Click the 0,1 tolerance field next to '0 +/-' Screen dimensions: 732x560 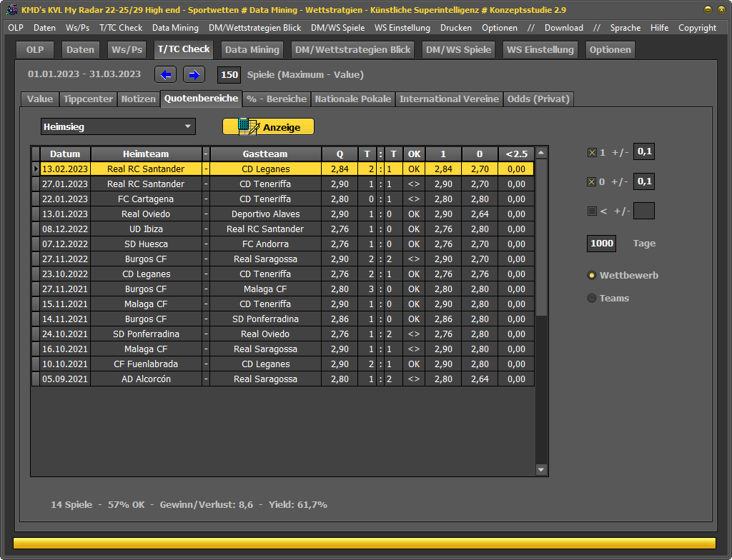tap(644, 181)
